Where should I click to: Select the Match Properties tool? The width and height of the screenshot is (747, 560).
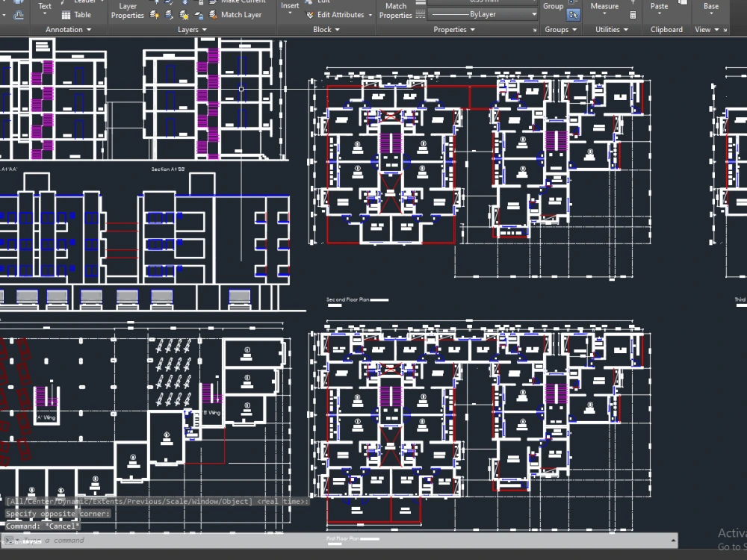394,10
